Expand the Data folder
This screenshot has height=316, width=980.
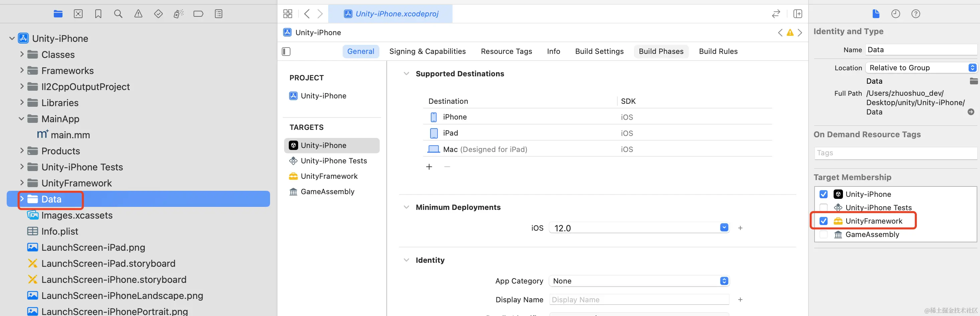tap(22, 199)
